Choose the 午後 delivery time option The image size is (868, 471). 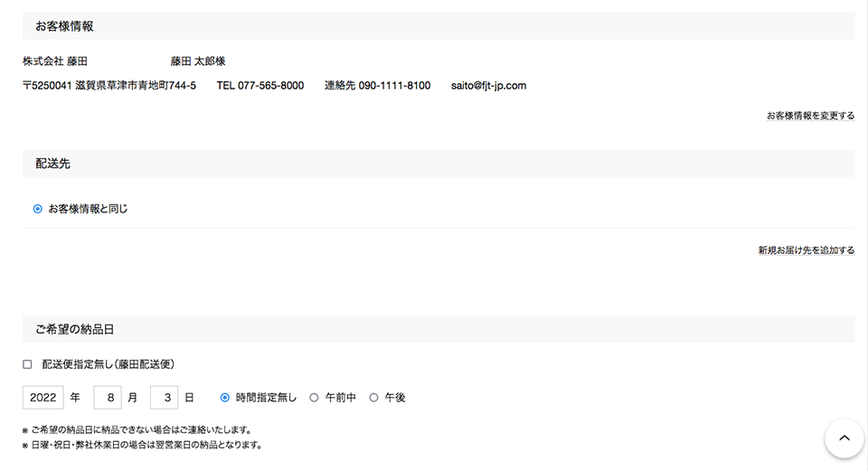point(373,398)
